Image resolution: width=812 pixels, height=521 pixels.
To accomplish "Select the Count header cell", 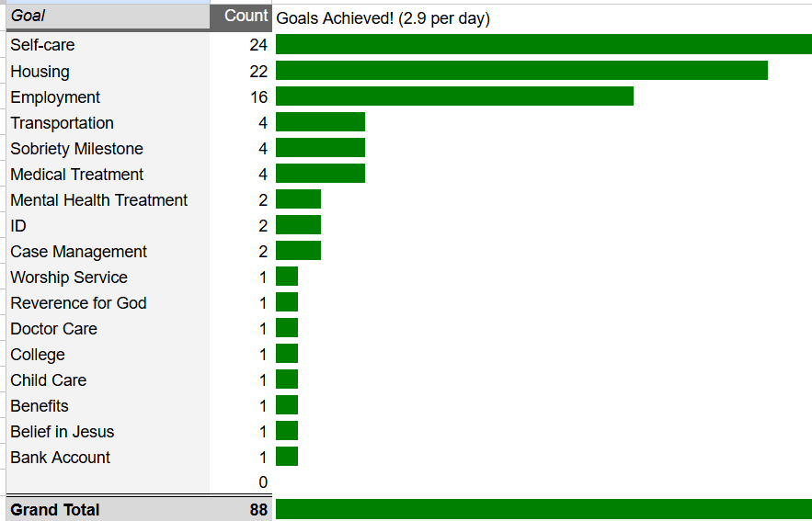I will [241, 17].
